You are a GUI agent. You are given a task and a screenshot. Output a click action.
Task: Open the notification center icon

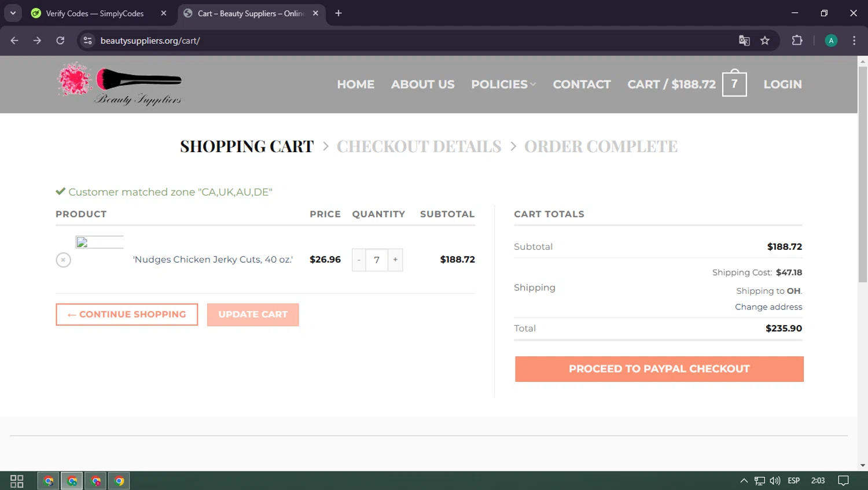844,481
